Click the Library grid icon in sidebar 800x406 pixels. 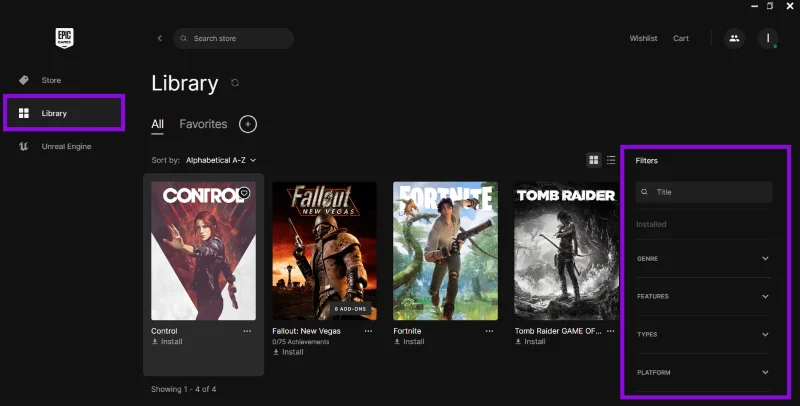23,113
